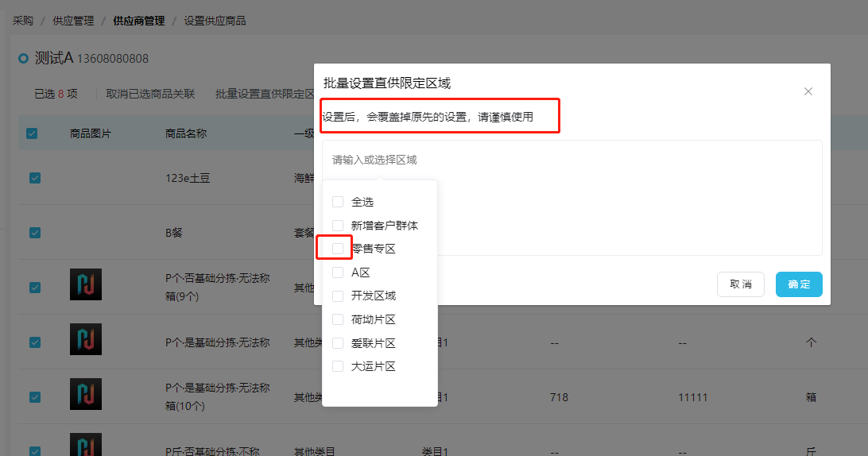
Task: Check the A区 option
Action: pos(338,272)
